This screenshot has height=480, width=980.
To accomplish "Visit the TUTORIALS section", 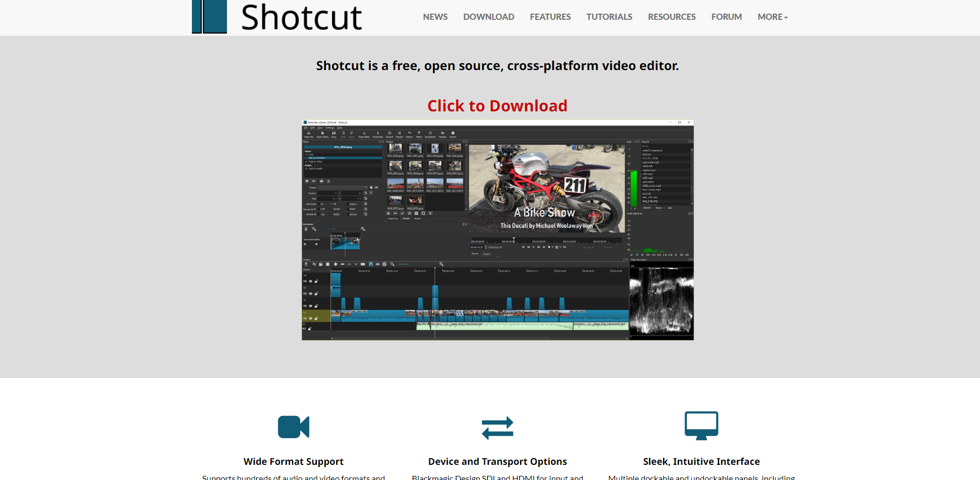I will pos(609,17).
